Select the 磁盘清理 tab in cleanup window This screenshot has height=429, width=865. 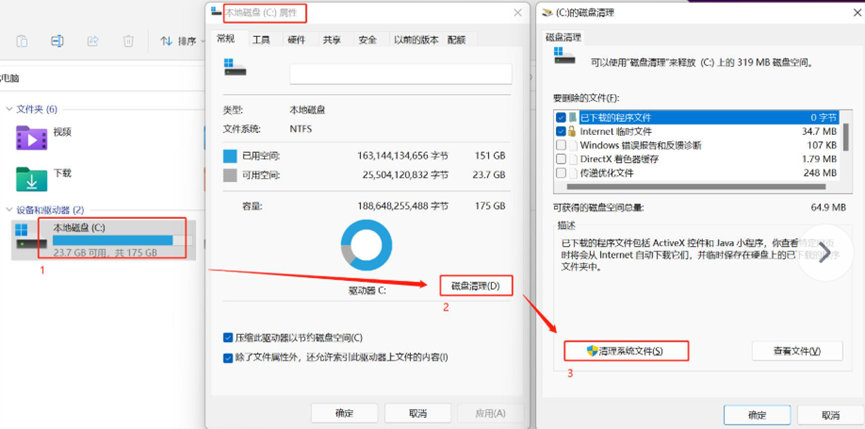pos(564,38)
